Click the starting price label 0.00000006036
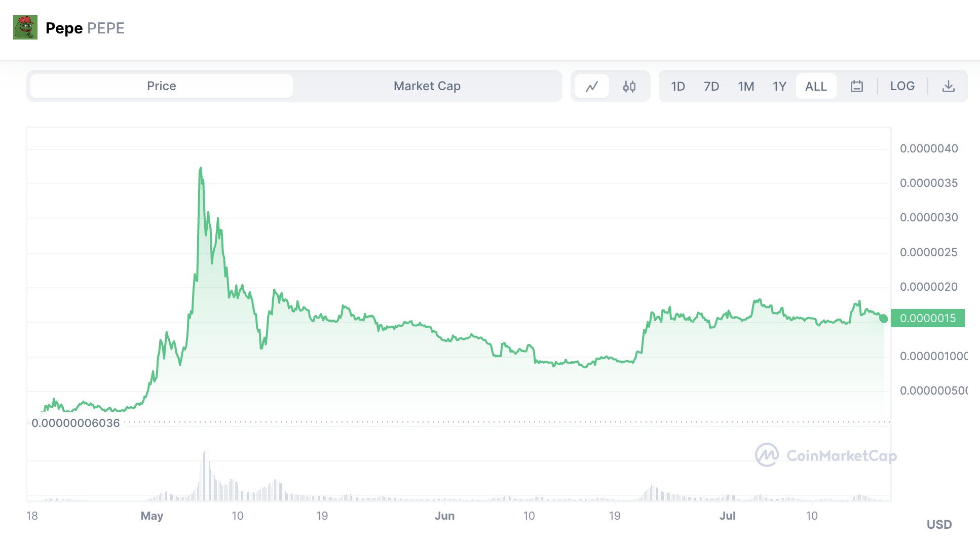The image size is (980, 545). (x=76, y=423)
